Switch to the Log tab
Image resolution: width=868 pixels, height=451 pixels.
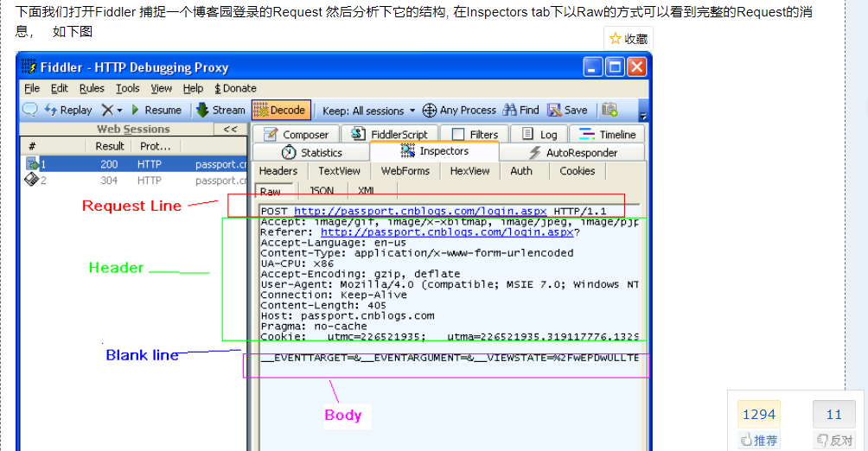[539, 135]
